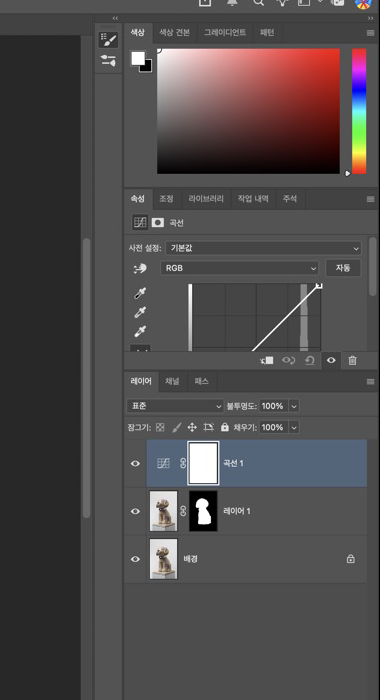This screenshot has height=700, width=380.
Task: Open the RGB channel dropdown
Action: click(239, 268)
